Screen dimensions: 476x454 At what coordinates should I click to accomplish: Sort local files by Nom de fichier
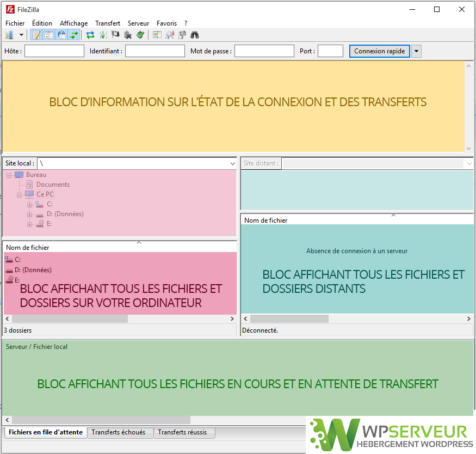click(28, 248)
